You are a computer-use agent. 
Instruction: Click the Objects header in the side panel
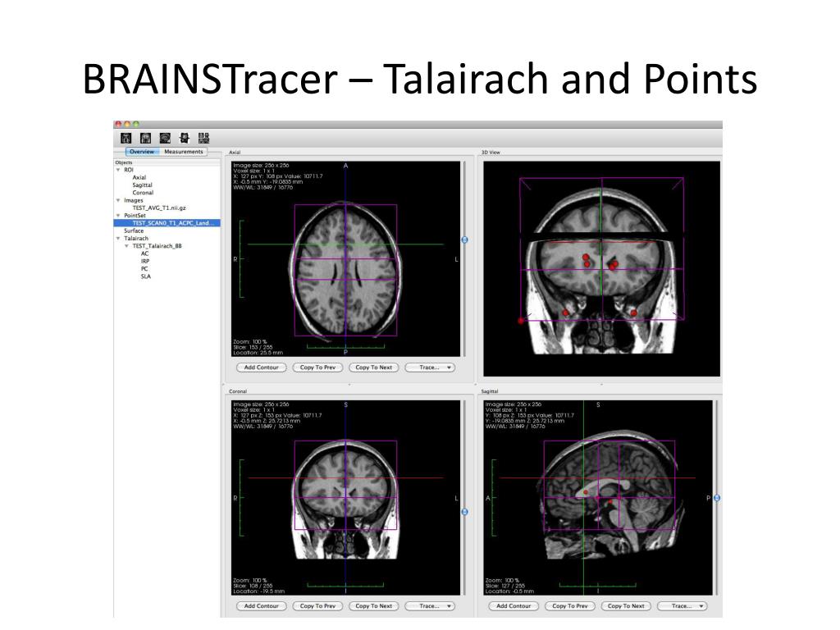pyautogui.click(x=124, y=162)
